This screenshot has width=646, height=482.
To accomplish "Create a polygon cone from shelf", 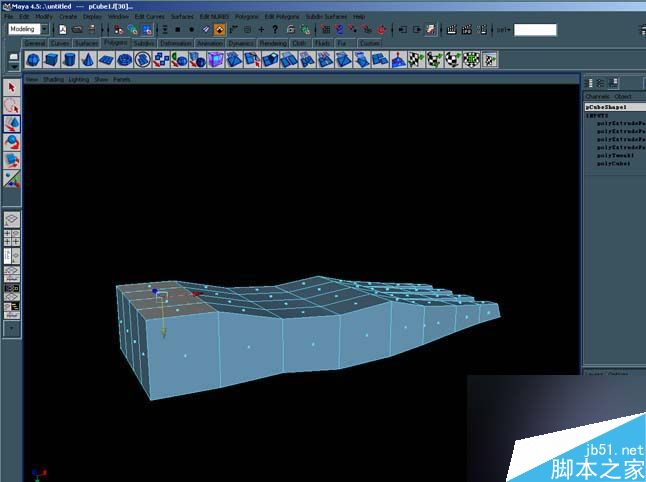I will point(87,60).
